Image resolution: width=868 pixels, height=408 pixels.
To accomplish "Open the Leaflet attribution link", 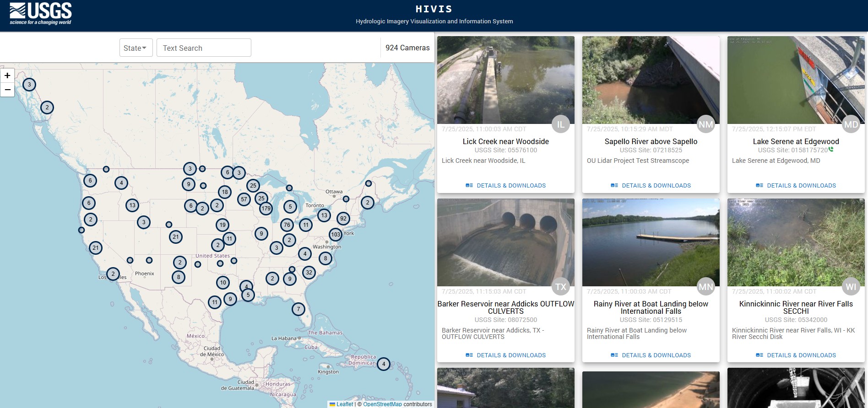I will pyautogui.click(x=345, y=404).
